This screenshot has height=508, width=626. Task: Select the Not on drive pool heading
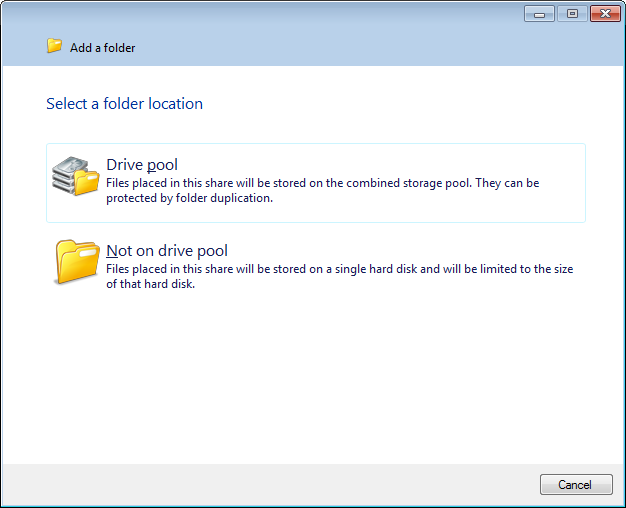click(167, 251)
